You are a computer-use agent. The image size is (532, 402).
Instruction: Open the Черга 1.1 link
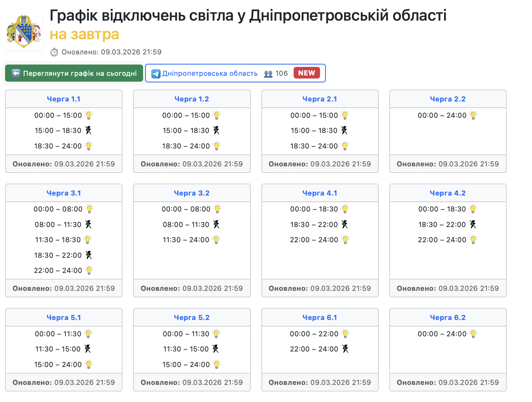tap(63, 99)
